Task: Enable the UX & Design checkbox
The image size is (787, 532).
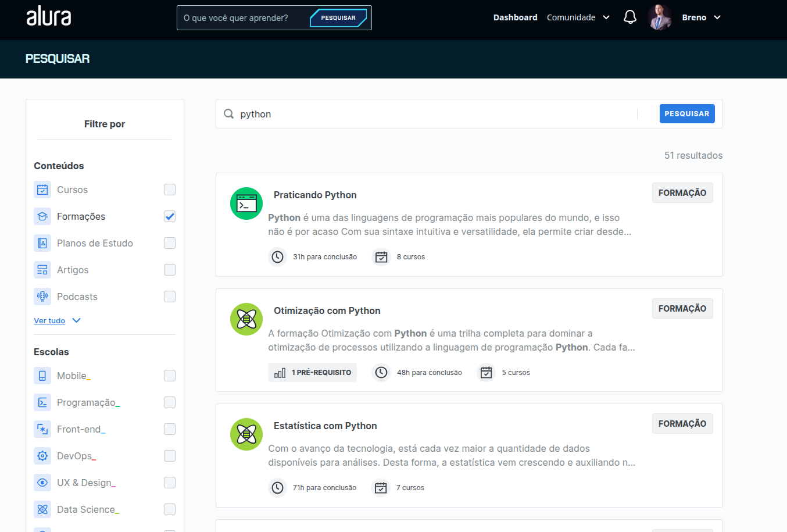Action: (x=170, y=483)
